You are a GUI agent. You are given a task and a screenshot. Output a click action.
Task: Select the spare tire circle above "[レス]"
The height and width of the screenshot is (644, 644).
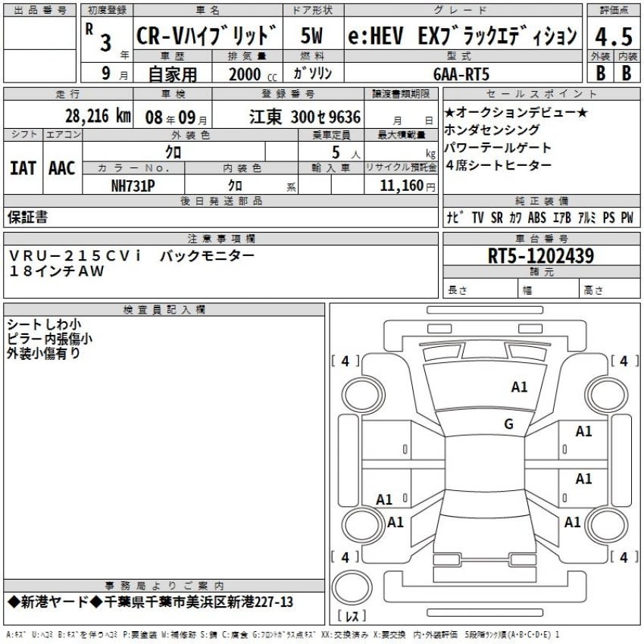pos(352,588)
